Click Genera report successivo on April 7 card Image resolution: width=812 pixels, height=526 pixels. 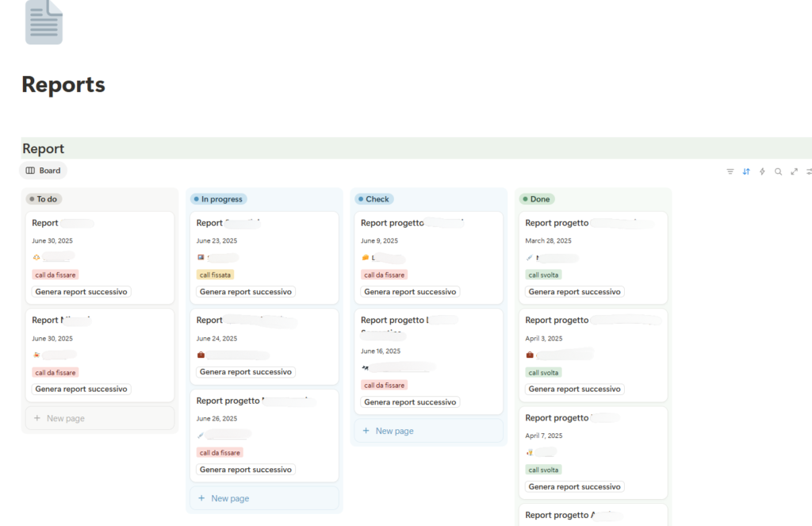point(574,486)
